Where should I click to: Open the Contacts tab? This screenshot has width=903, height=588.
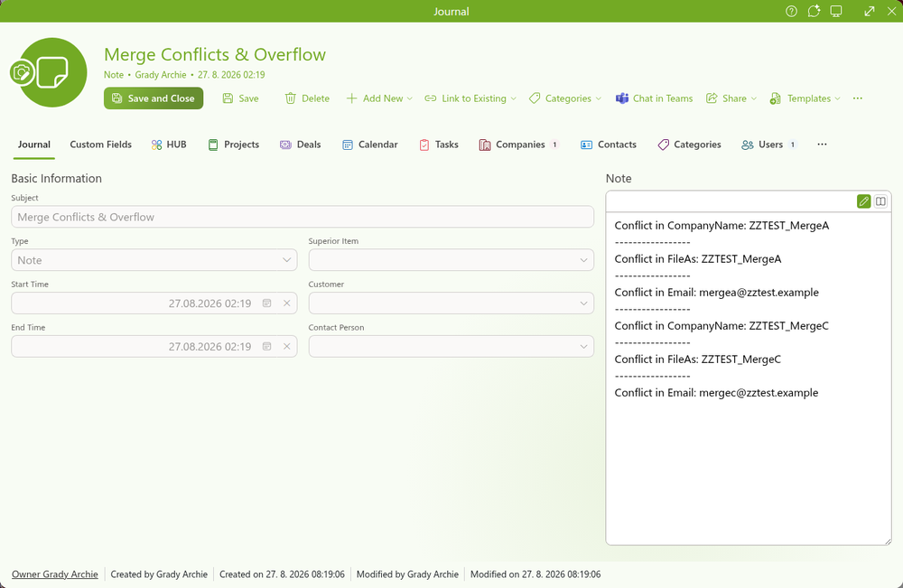[608, 145]
